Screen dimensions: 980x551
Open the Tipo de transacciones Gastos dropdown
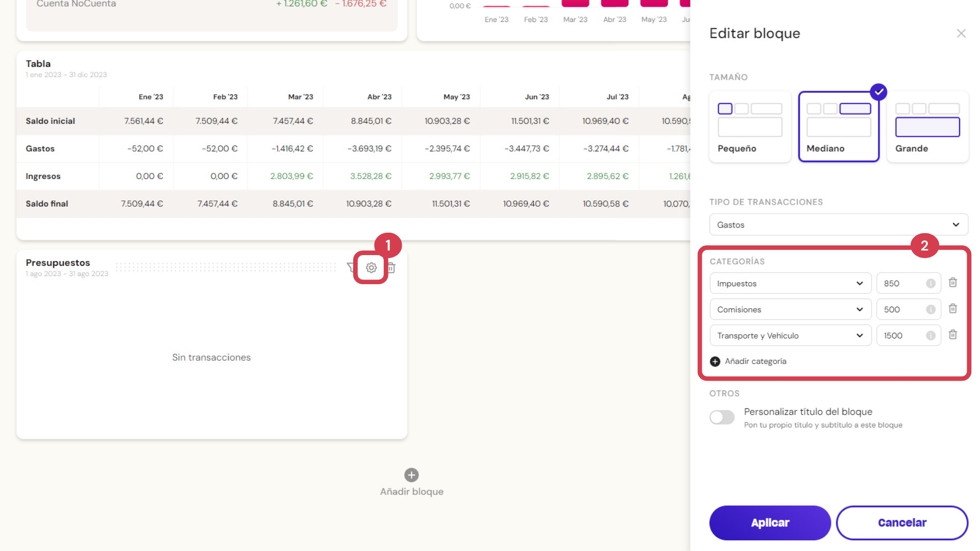pyautogui.click(x=838, y=224)
